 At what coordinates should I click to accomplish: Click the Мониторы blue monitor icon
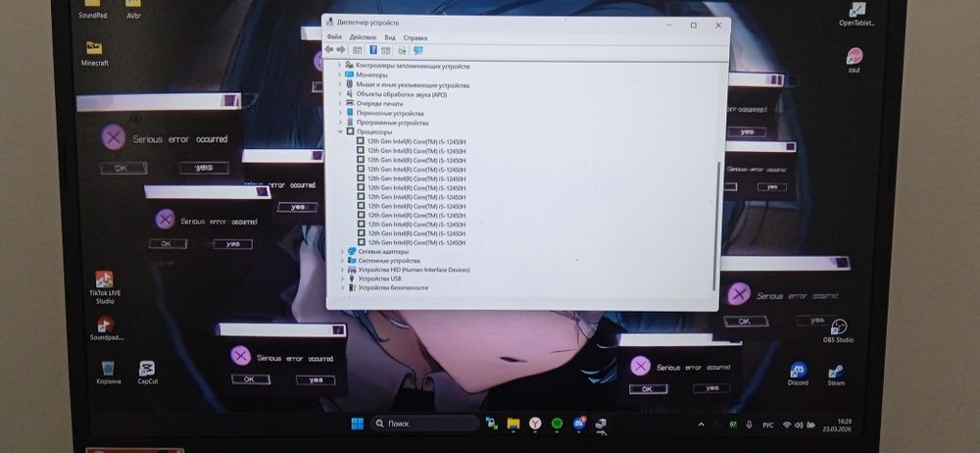tap(350, 75)
